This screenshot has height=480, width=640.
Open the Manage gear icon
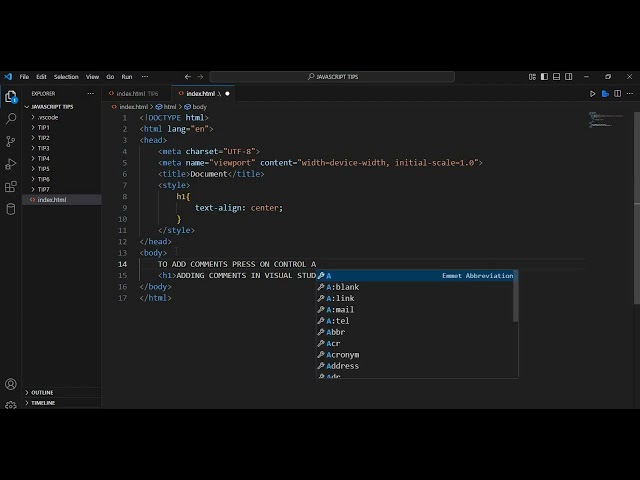[11, 404]
